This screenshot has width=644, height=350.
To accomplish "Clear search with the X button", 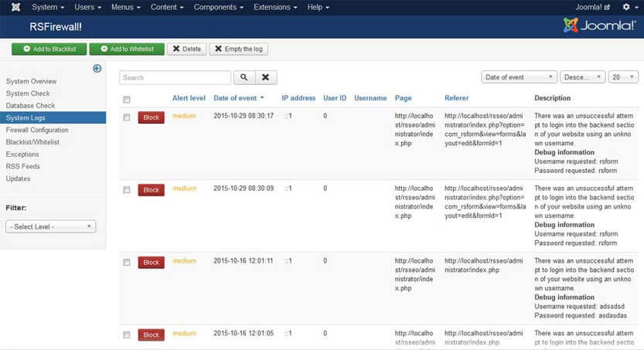I will pos(266,77).
